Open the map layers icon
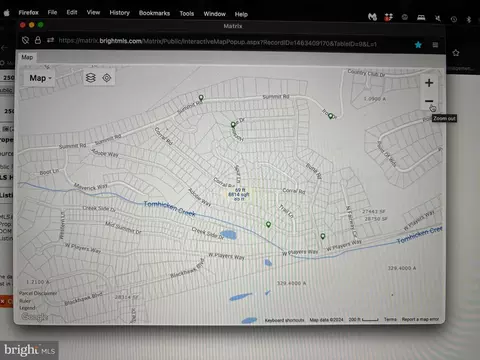Viewport: 480px width, 360px height. pyautogui.click(x=91, y=78)
